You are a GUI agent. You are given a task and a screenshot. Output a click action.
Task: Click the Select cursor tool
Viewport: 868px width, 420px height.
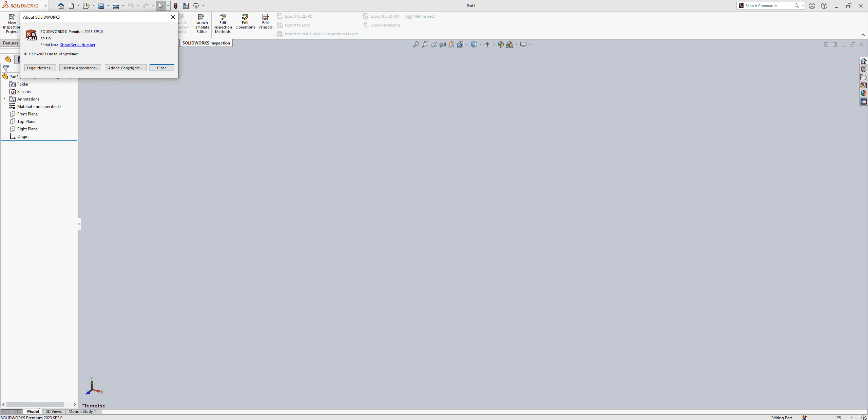tap(161, 6)
